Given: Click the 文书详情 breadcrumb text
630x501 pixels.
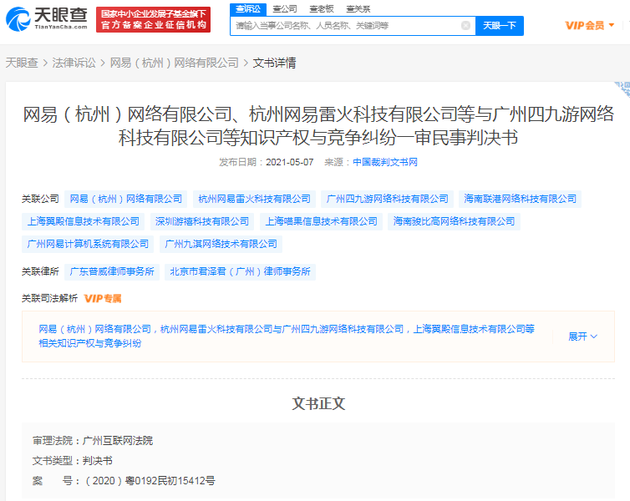Looking at the screenshot, I should click(x=274, y=63).
